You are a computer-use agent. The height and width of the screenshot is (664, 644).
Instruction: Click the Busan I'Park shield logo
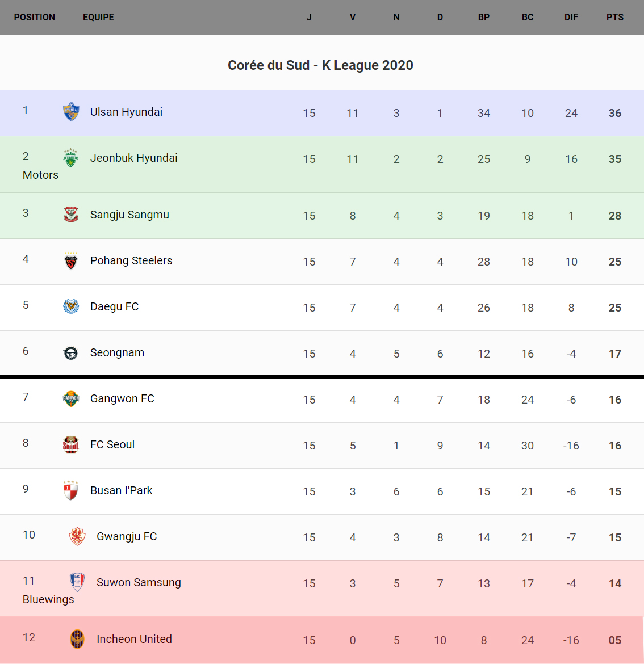tap(71, 491)
